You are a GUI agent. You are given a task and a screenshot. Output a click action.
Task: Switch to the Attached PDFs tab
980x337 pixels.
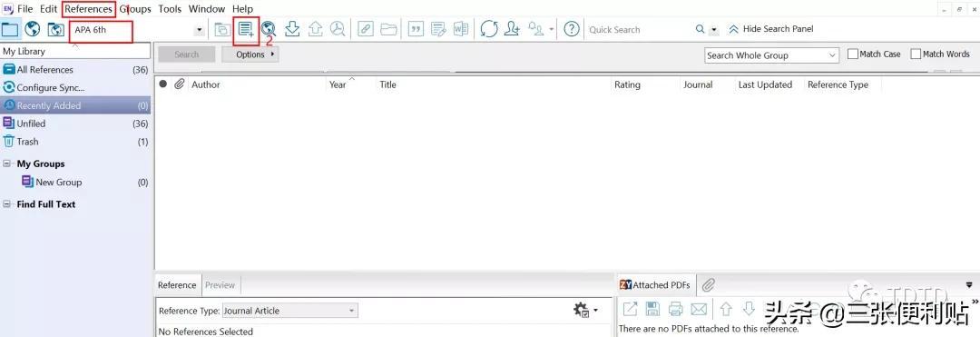655,285
